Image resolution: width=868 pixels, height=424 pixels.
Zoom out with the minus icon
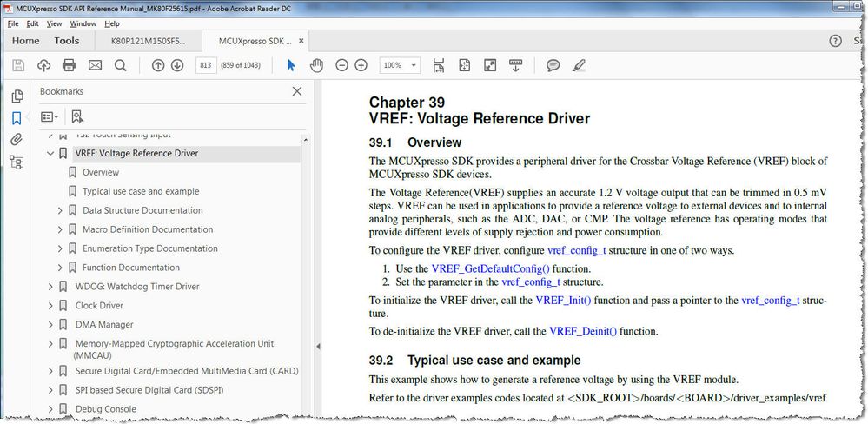pos(342,65)
